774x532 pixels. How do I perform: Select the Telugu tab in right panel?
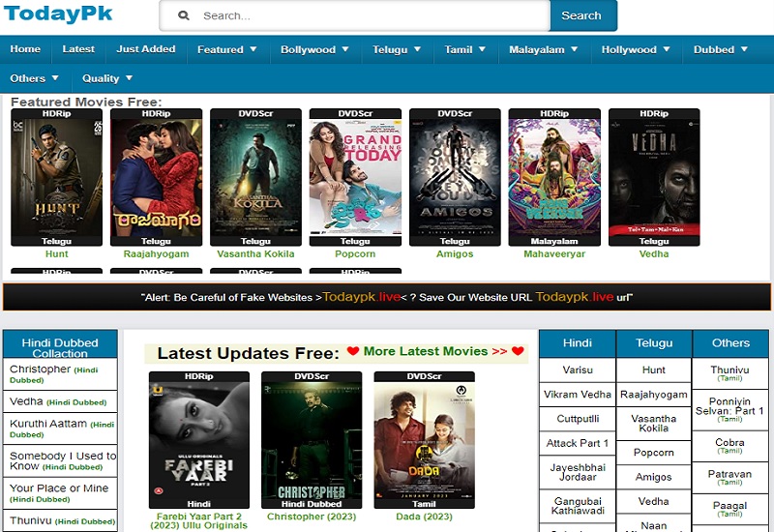pos(654,343)
